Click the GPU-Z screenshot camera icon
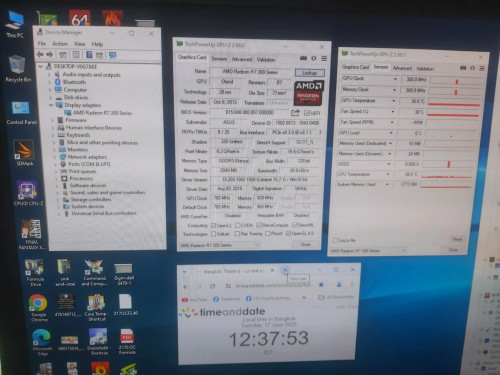500x375 pixels. pyautogui.click(x=303, y=58)
